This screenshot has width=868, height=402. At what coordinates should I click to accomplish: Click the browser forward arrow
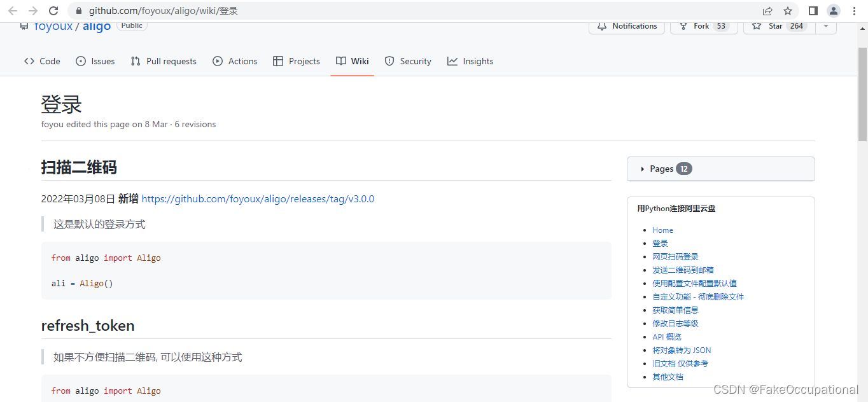33,11
